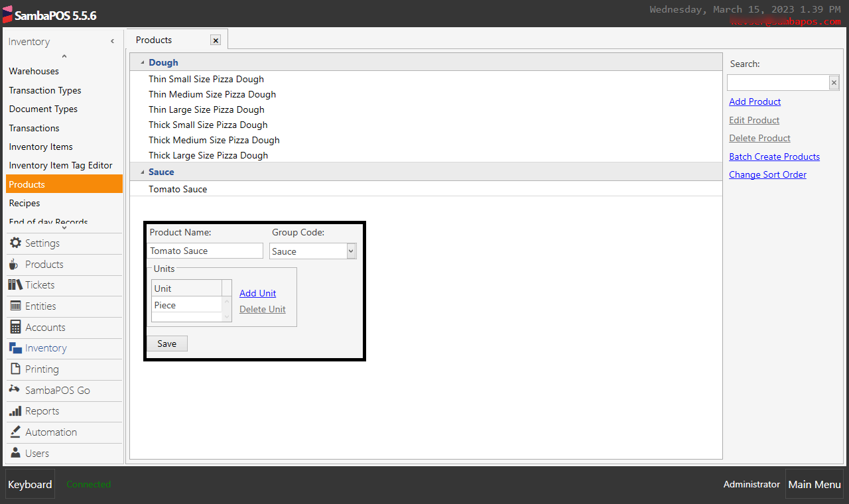
Task: Select the Printing page icon
Action: [15, 369]
